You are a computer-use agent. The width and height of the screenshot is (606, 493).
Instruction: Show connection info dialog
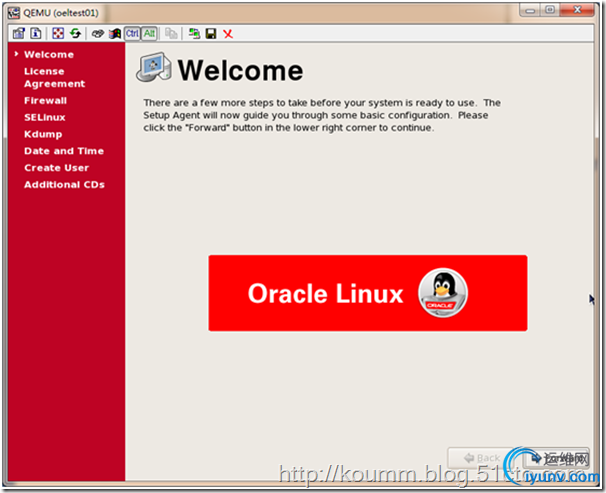tap(36, 34)
